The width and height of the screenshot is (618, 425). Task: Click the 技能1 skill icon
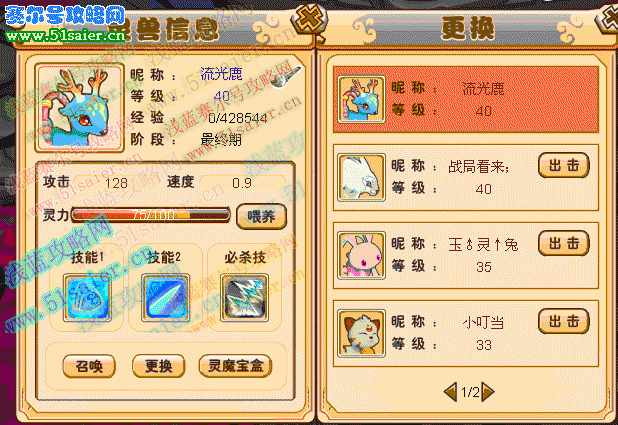click(87, 298)
